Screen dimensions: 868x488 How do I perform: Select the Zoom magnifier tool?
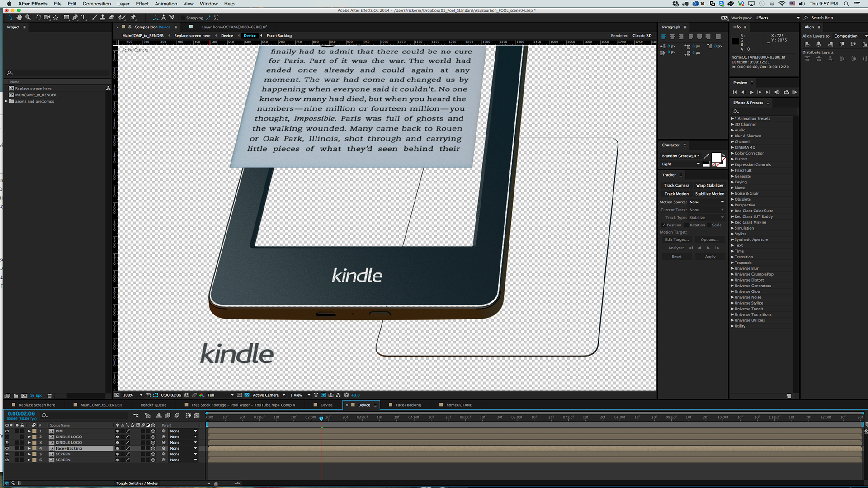click(28, 18)
